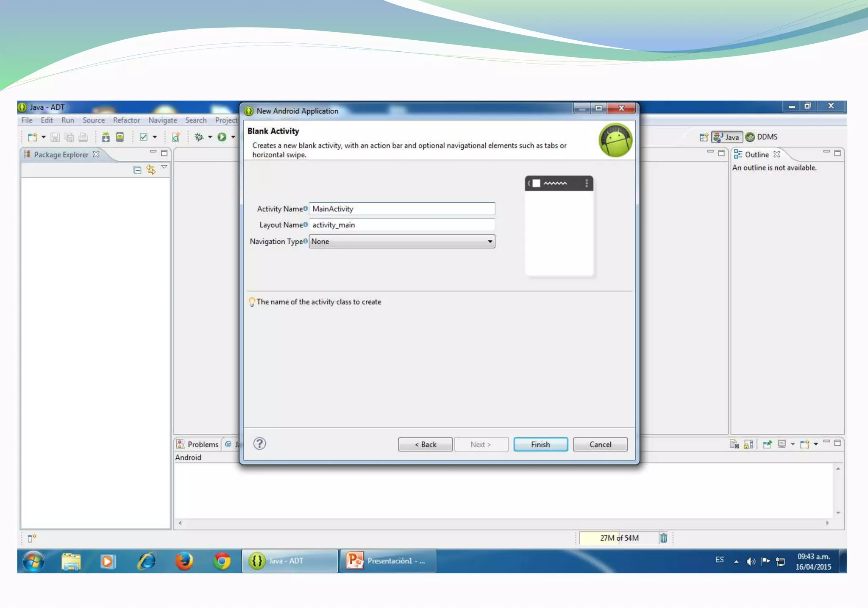
Task: Click the Finish button
Action: tap(540, 444)
